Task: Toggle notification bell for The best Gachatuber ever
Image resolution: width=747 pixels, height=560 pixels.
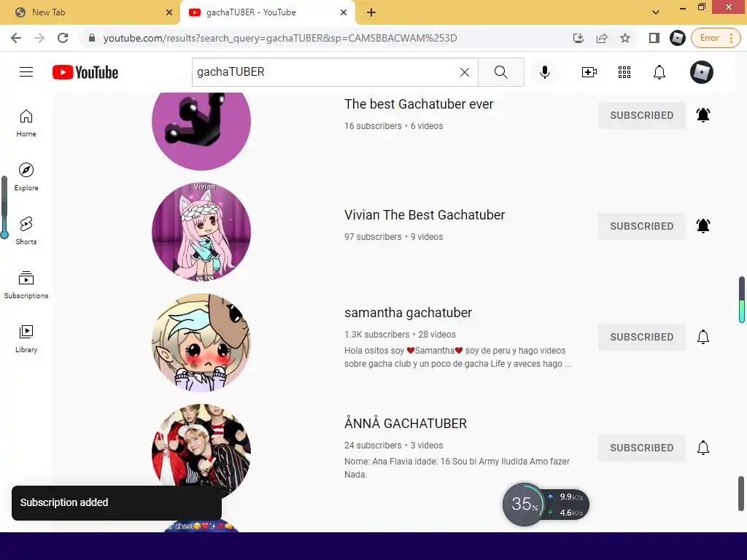Action: coord(703,115)
